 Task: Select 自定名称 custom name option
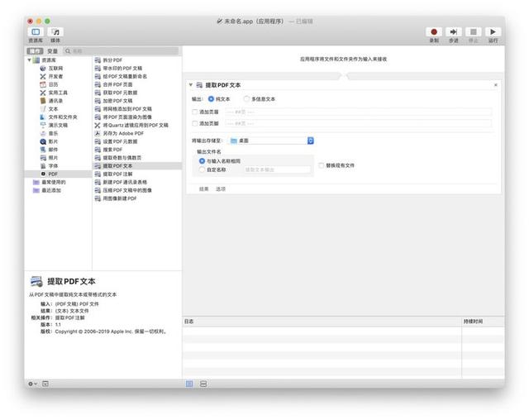coord(202,169)
